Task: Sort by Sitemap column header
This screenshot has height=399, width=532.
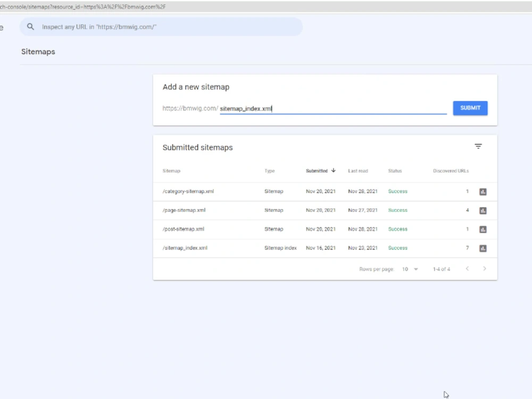Action: pos(171,171)
